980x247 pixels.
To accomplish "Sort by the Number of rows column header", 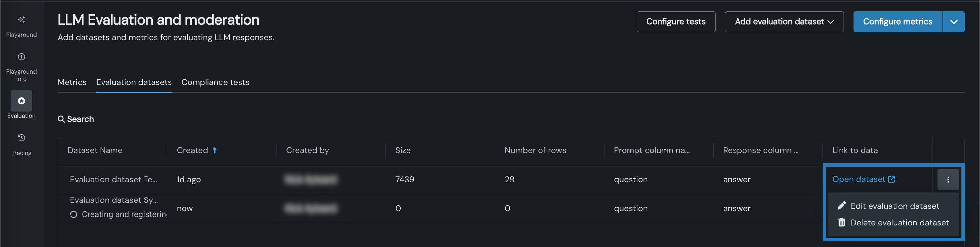I will [535, 150].
